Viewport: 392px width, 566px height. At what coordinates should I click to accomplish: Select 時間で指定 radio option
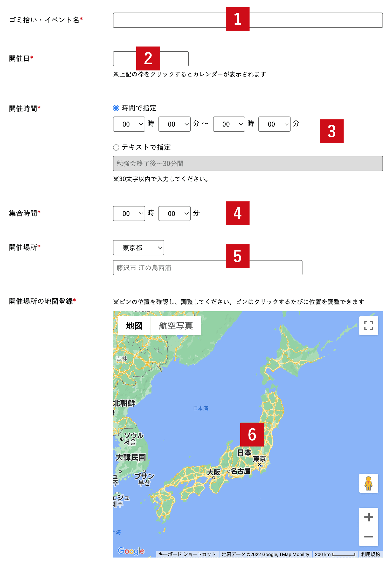116,108
